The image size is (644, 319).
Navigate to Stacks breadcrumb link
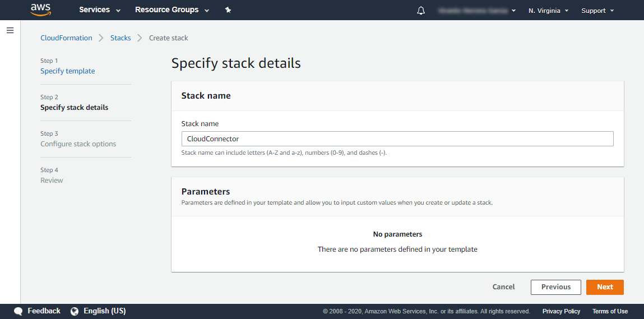click(x=121, y=38)
